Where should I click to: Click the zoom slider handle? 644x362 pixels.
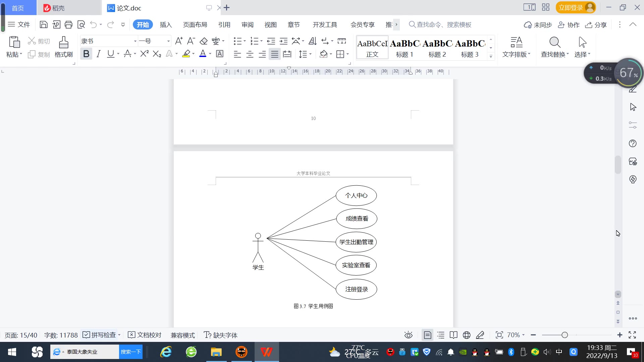point(565,335)
